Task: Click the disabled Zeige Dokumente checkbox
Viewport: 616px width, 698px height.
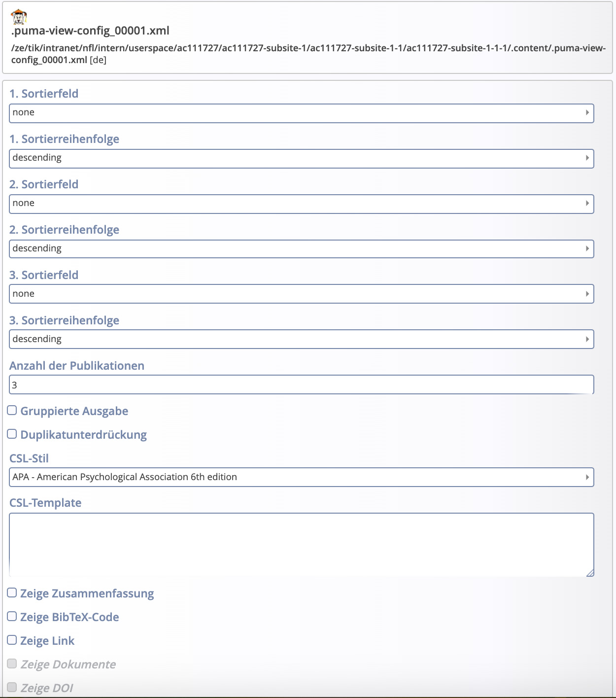Action: [12, 663]
